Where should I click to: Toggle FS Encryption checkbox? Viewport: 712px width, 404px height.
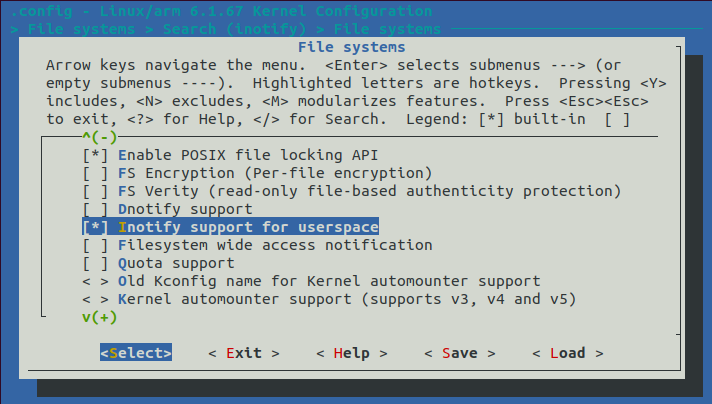[x=95, y=174]
